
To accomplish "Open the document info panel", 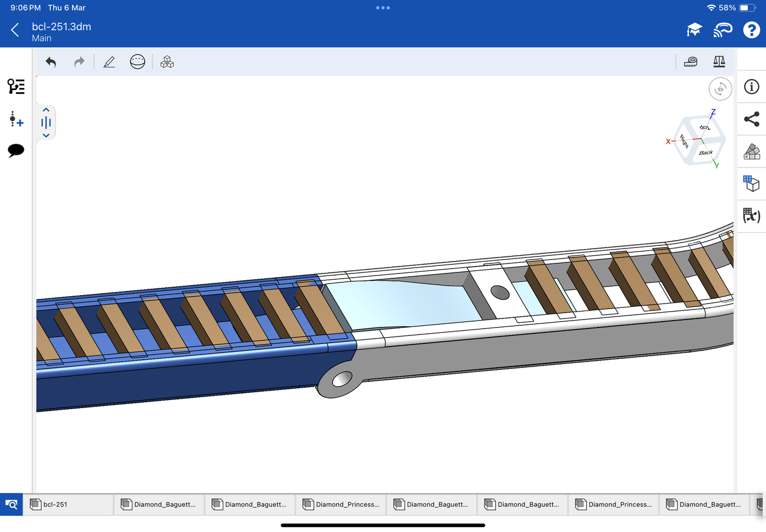I will pos(751,87).
